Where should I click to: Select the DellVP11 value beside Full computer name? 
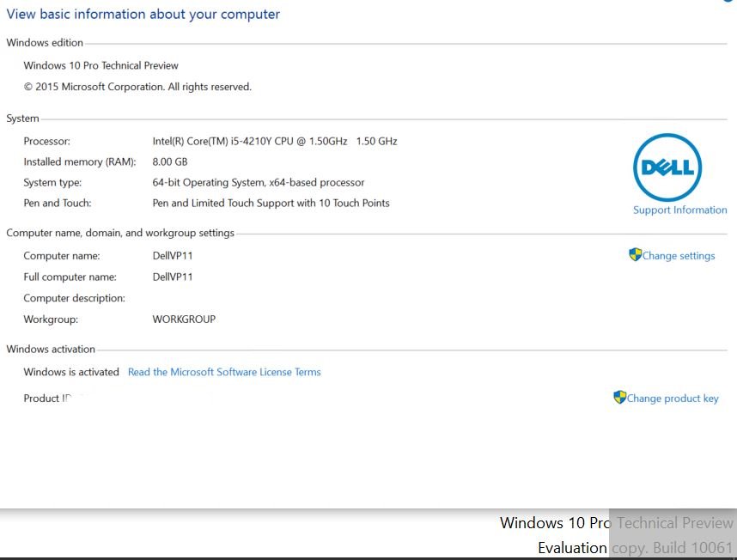pyautogui.click(x=173, y=277)
